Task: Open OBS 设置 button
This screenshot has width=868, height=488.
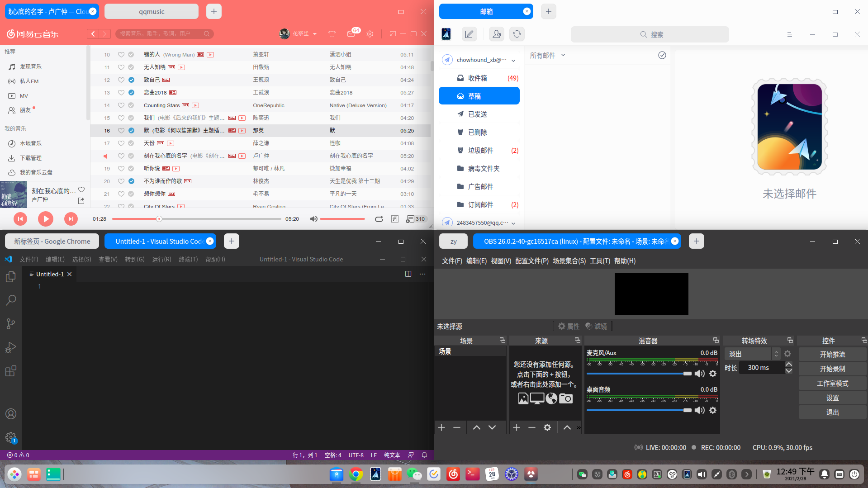Action: (x=832, y=398)
